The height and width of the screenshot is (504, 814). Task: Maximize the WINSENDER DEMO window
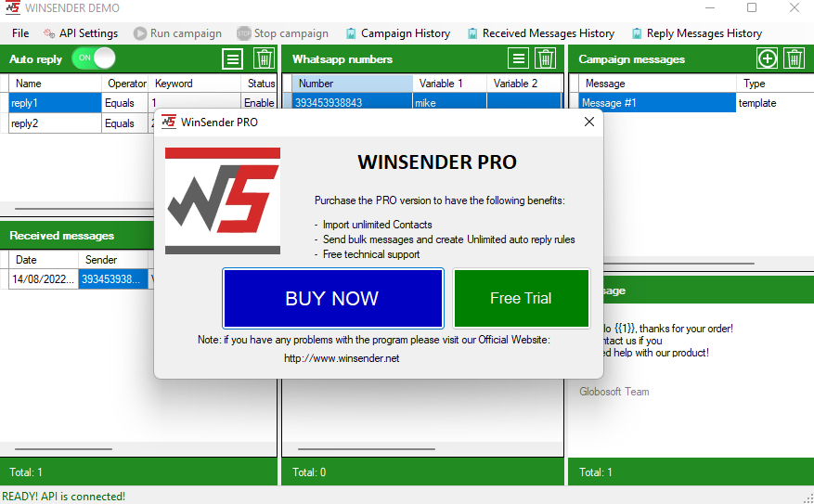tap(752, 7)
